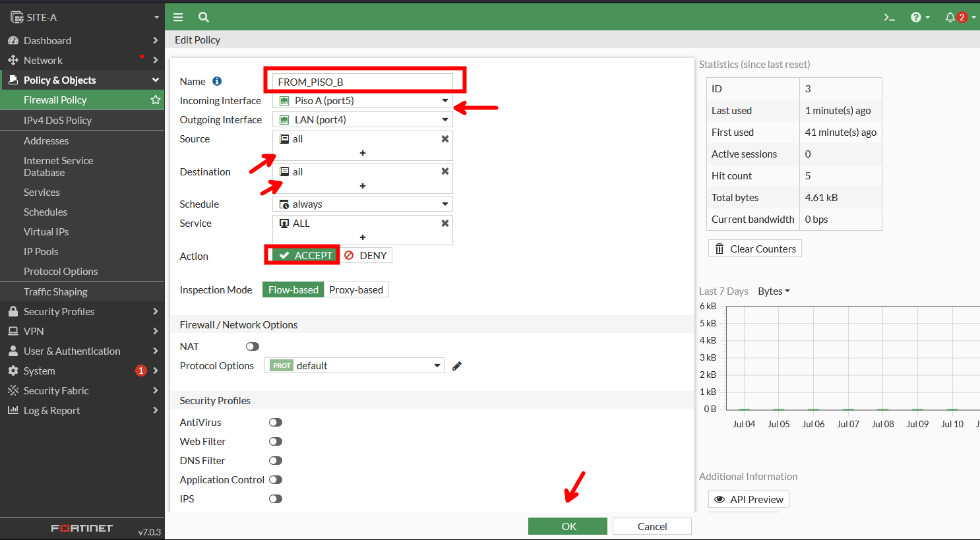The height and width of the screenshot is (540, 980).
Task: Open the Schedule dropdown set to always
Action: tap(362, 204)
